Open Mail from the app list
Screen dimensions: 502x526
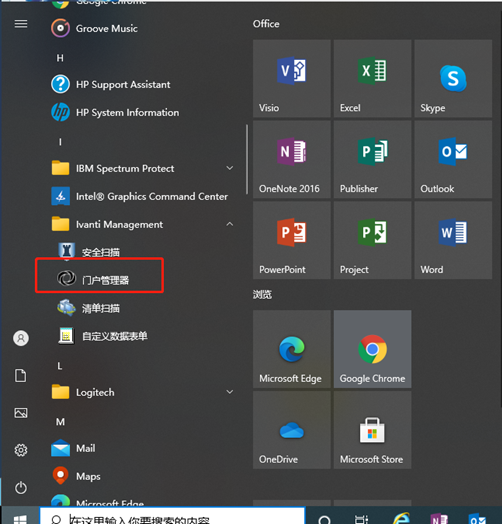[x=141, y=448]
